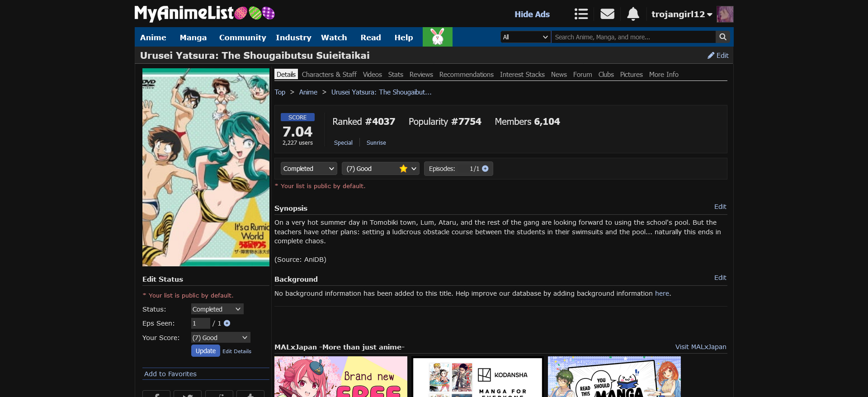Click Add to Favorites

coord(170,374)
